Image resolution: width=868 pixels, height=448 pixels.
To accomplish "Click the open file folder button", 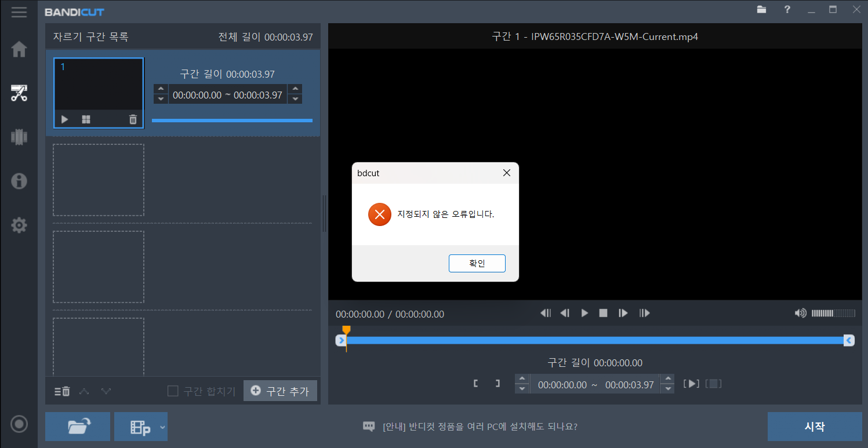I will coord(78,427).
